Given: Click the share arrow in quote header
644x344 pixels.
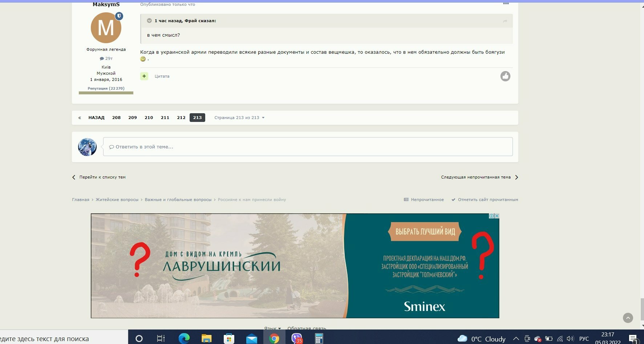Looking at the screenshot, I should pos(505,21).
